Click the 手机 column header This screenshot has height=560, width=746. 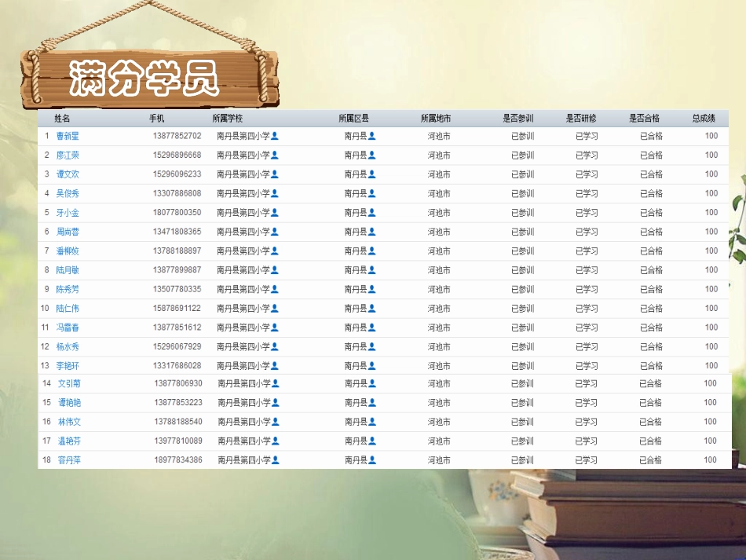156,118
